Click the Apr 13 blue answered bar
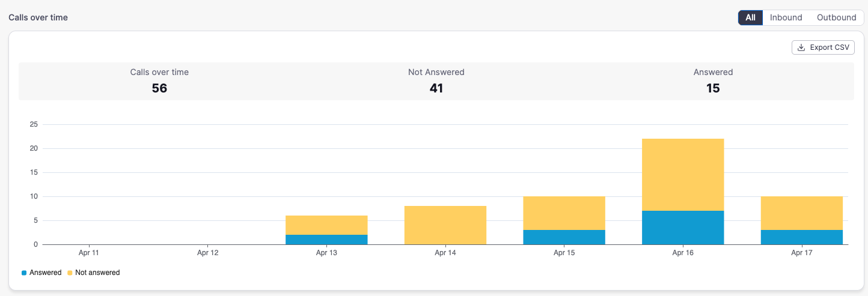The width and height of the screenshot is (868, 296). [326, 240]
